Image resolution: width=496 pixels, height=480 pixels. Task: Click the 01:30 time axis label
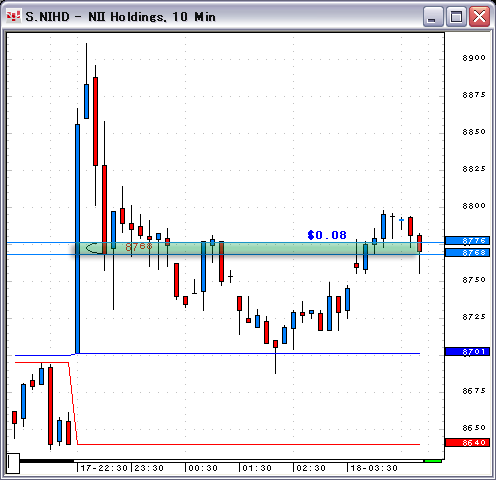point(257,468)
